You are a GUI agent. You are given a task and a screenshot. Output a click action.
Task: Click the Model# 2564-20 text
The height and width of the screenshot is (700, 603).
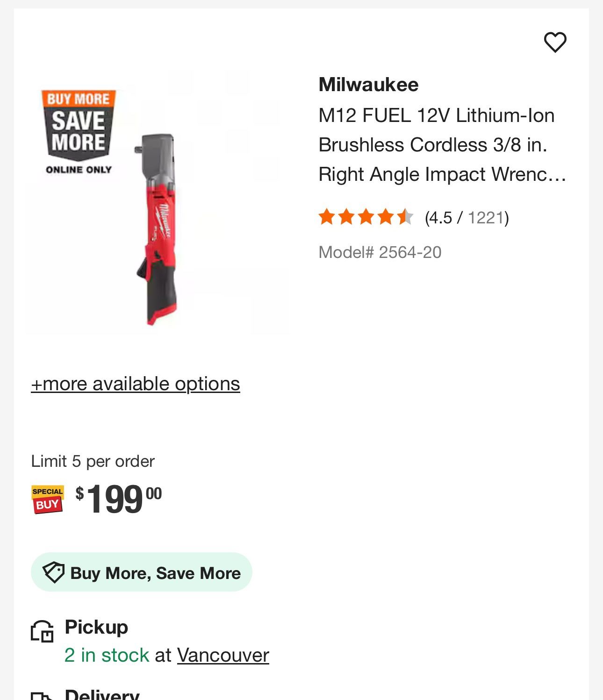tap(380, 252)
